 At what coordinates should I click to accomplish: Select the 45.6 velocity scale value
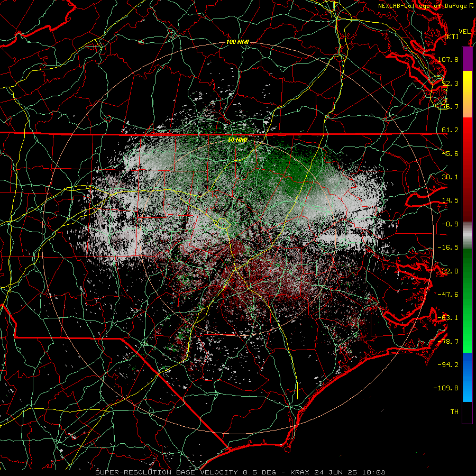coord(450,153)
